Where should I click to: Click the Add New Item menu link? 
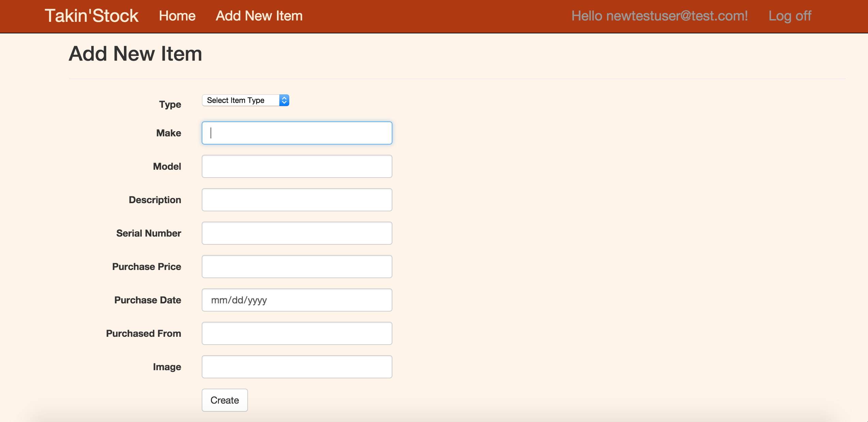coord(259,15)
